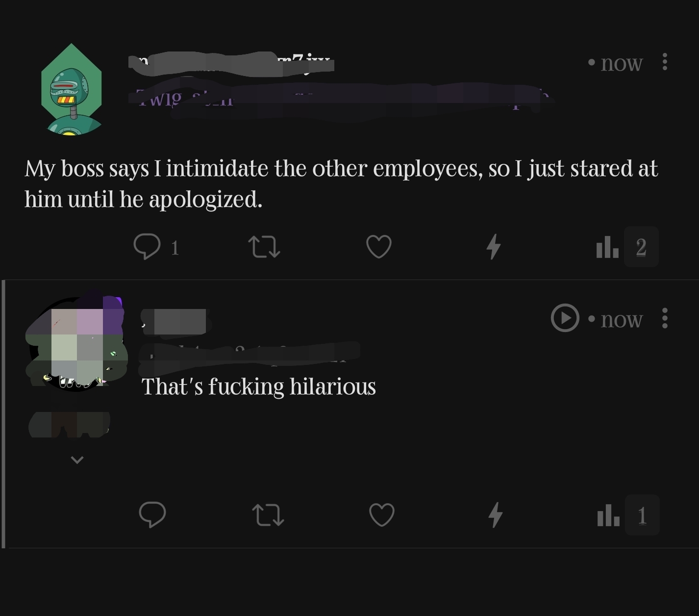699x616 pixels.
Task: Play audio of the reply
Action: pos(565,318)
